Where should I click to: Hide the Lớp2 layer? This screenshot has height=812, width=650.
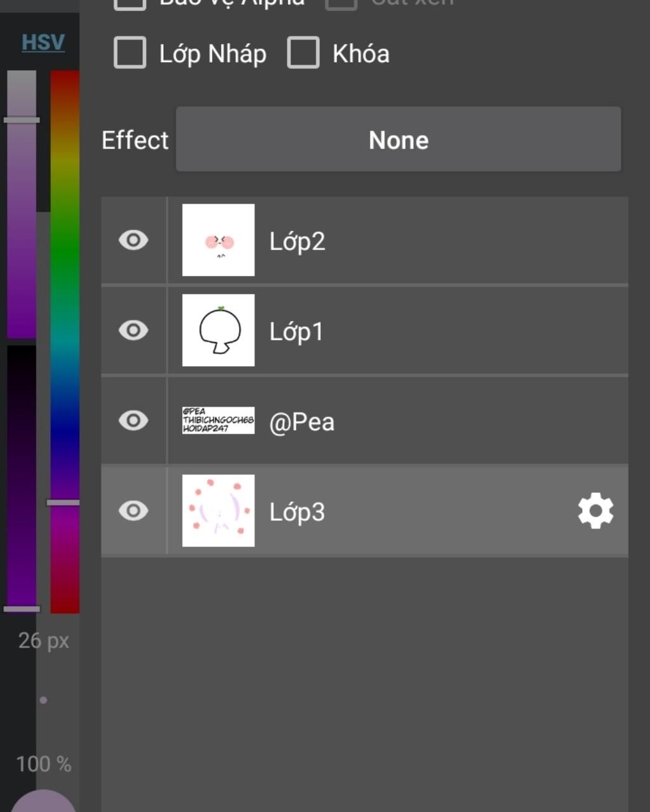tap(133, 240)
